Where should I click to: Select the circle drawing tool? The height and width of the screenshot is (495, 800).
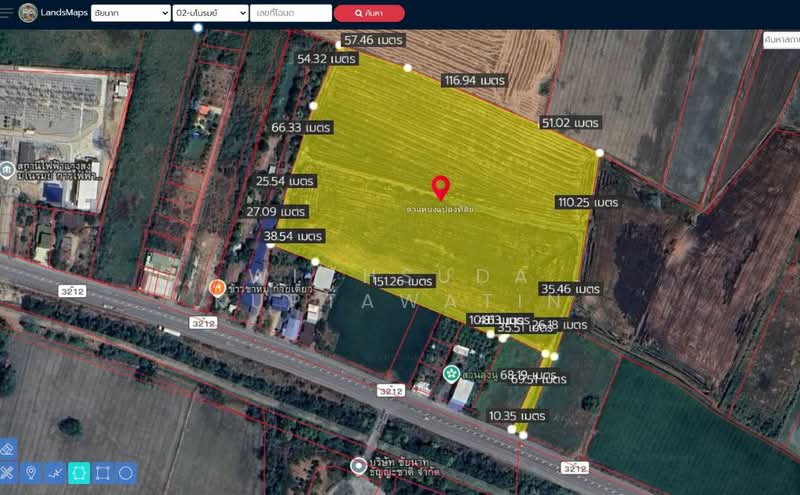tap(127, 473)
